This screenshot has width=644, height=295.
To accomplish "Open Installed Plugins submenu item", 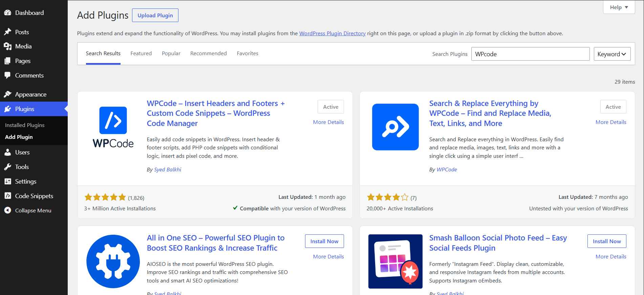I will coord(25,125).
